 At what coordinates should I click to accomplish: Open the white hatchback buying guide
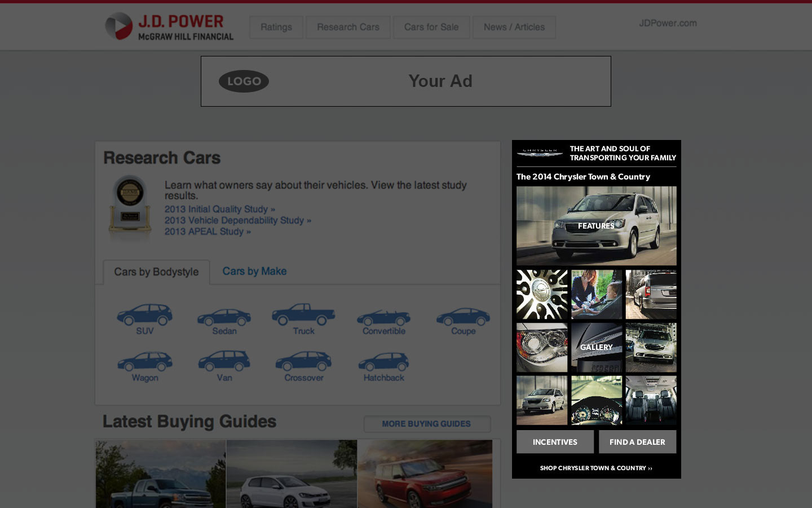tap(292, 474)
